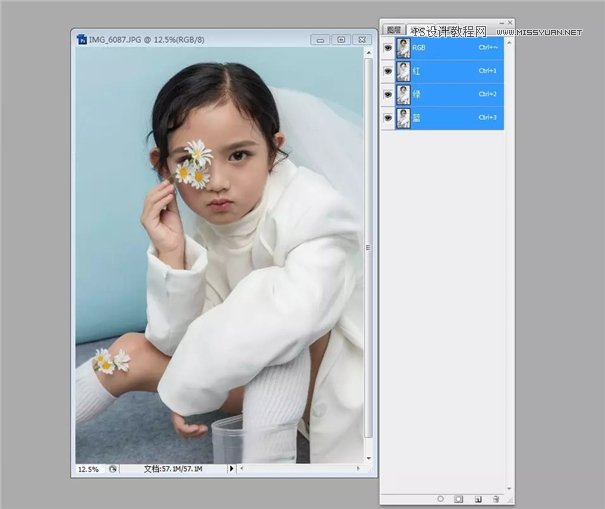Toggle visibility of the 绿 channel
This screenshot has width=605, height=509.
point(388,94)
